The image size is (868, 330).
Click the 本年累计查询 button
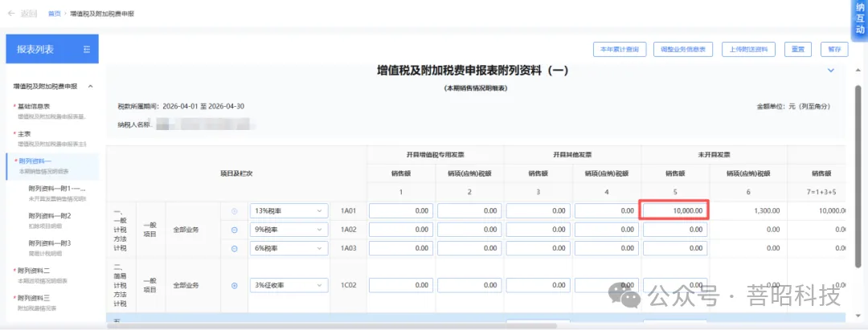[x=620, y=49]
